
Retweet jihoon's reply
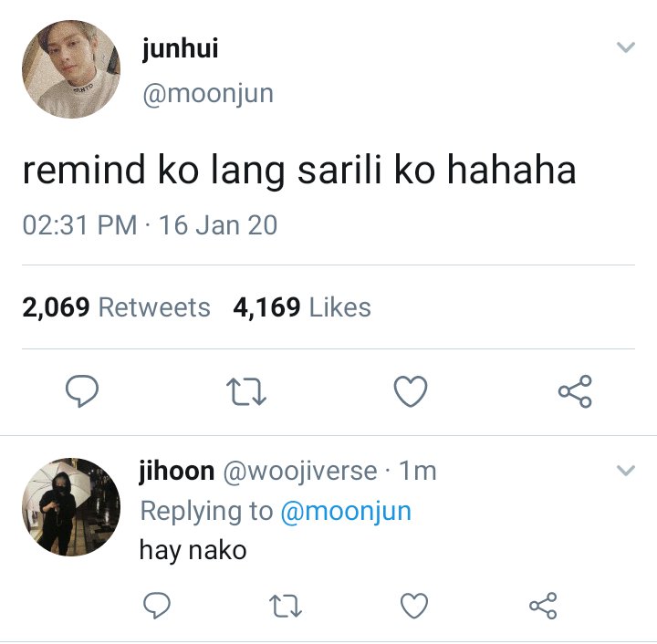(x=286, y=606)
